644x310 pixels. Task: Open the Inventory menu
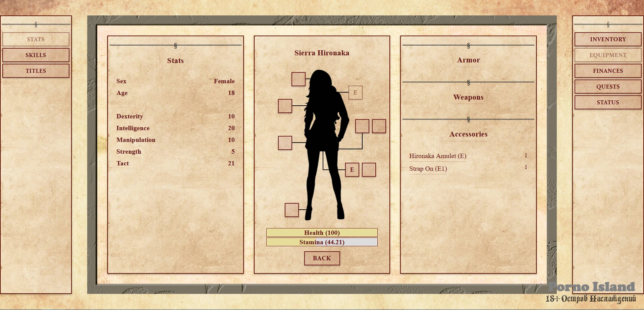(608, 39)
